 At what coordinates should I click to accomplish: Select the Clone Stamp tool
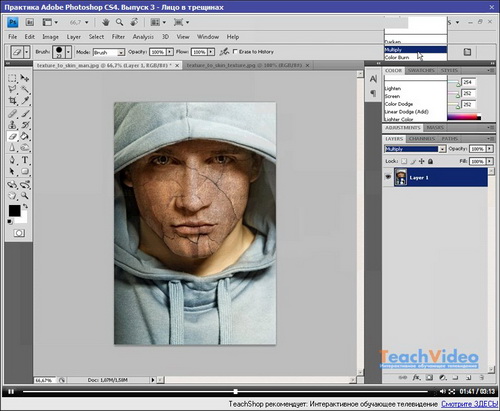[x=12, y=125]
